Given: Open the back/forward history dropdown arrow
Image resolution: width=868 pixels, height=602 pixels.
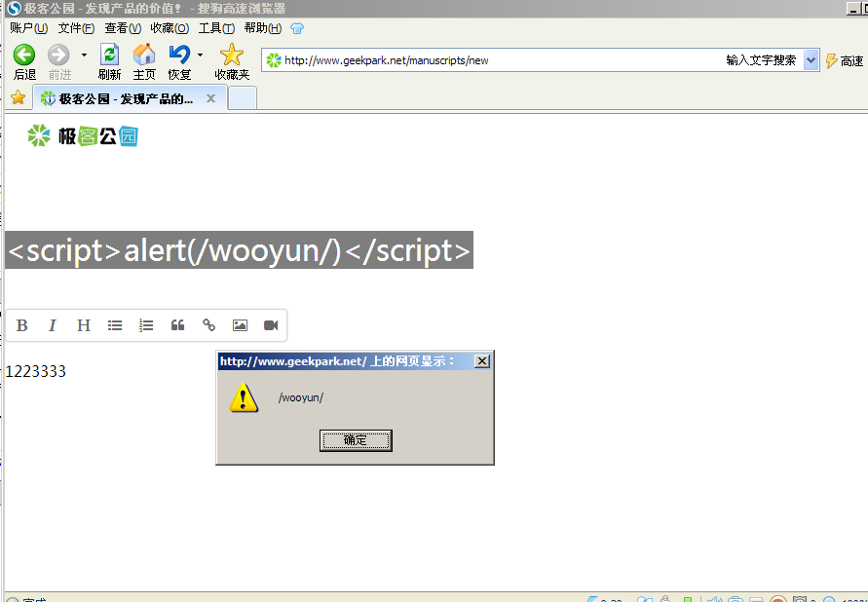Looking at the screenshot, I should point(84,55).
